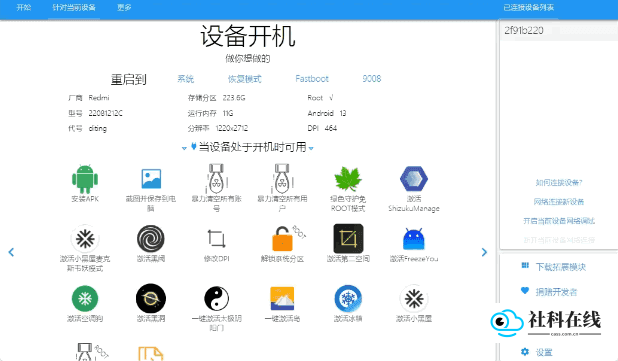618x361 pixels.
Task: Switch to the 开始 tab
Action: click(24, 7)
